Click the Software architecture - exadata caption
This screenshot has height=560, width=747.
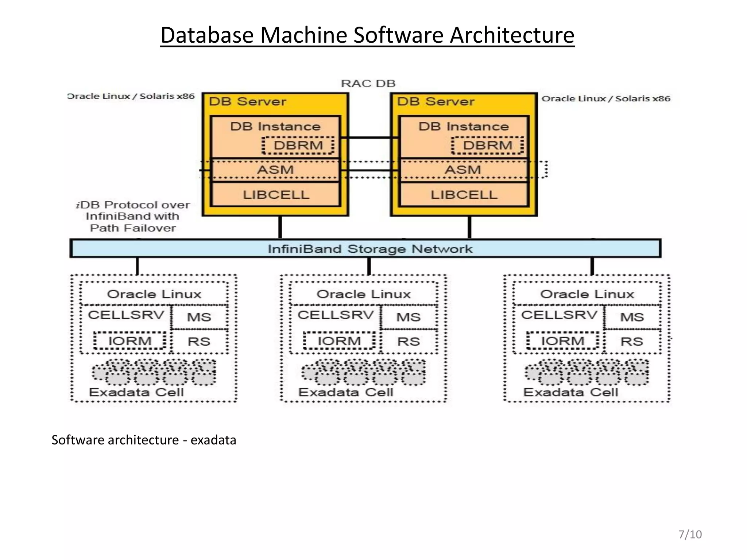point(144,440)
